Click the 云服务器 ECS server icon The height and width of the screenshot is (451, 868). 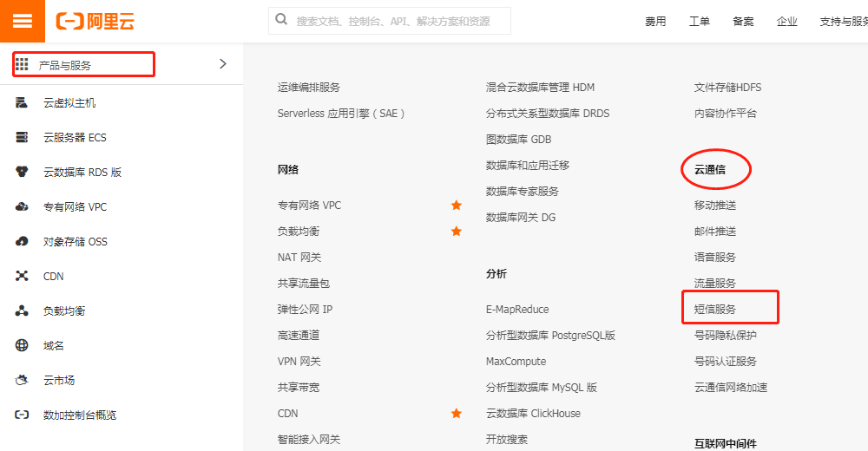(x=22, y=137)
